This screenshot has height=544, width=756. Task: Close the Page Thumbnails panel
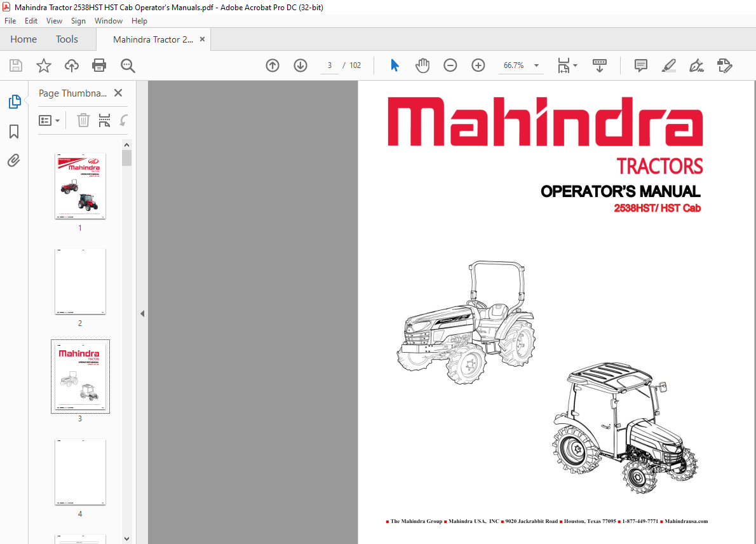point(118,93)
